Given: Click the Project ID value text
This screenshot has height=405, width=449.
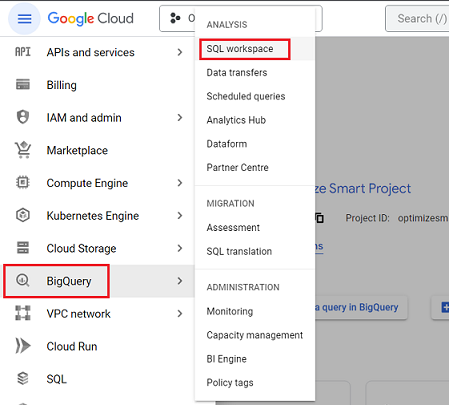Looking at the screenshot, I should pos(423,218).
